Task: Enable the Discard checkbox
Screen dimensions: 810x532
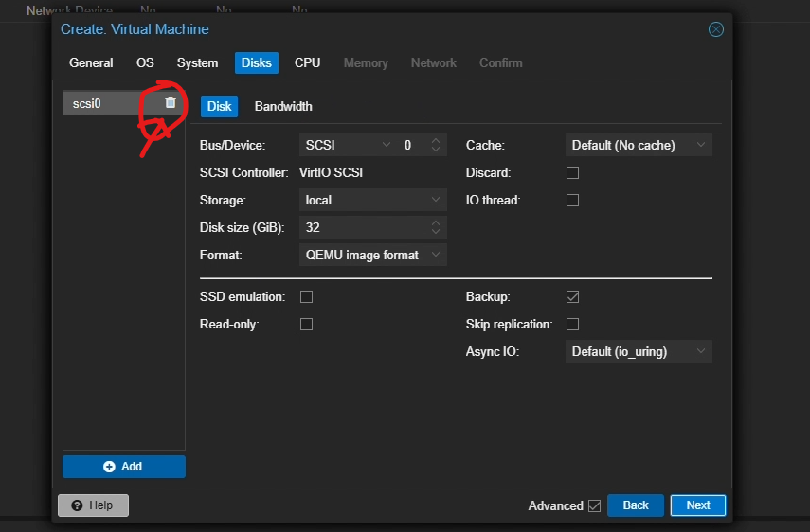Action: pos(572,173)
